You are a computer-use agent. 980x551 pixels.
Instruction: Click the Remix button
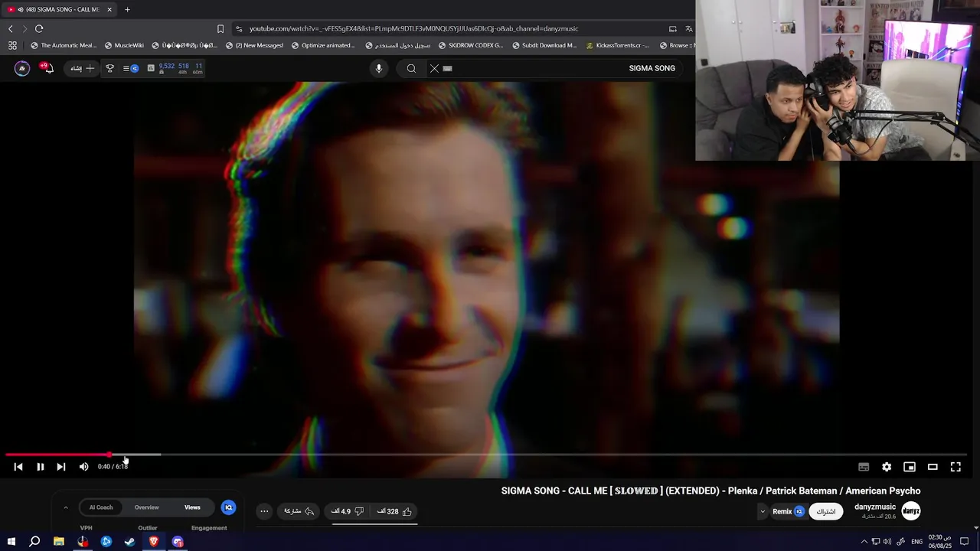click(788, 511)
